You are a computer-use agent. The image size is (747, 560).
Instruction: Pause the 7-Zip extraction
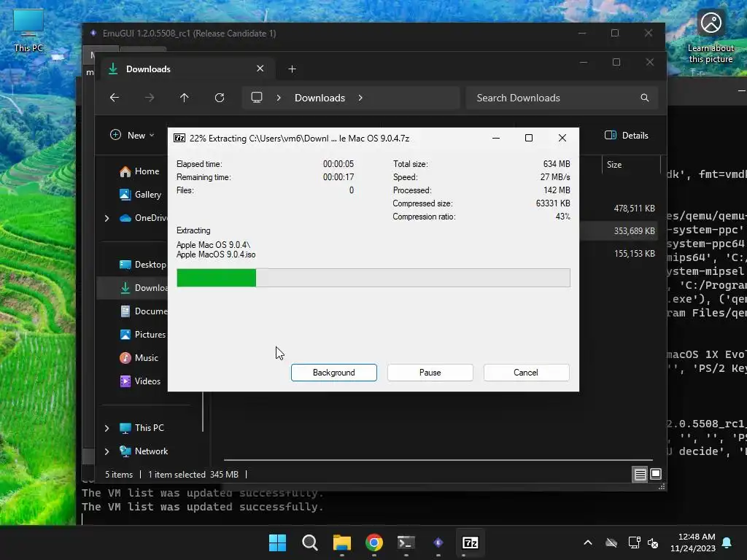click(430, 373)
